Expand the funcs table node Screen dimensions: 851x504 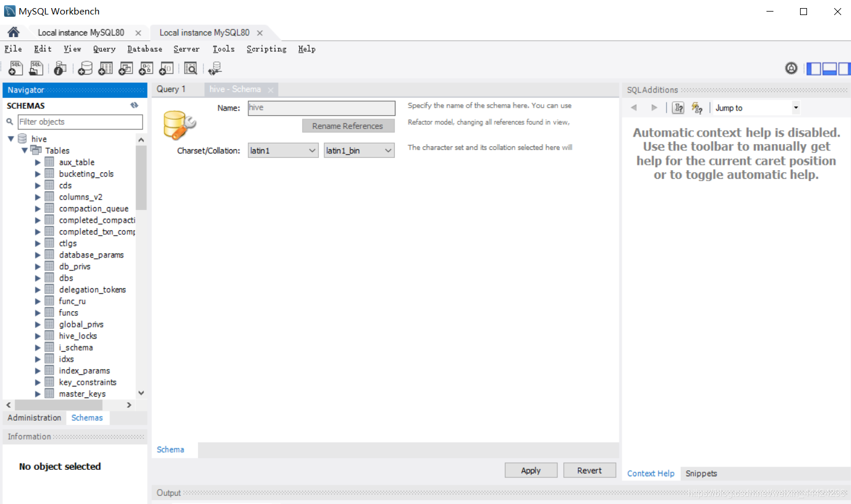point(38,312)
